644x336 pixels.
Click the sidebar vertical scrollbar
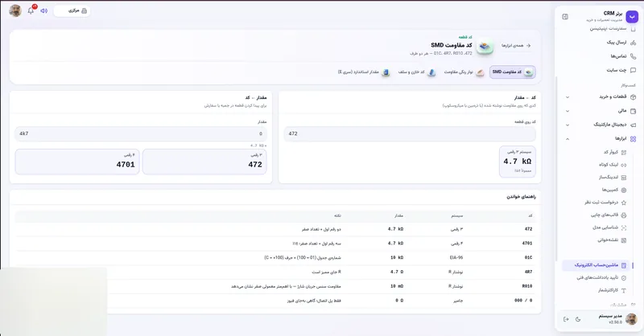pos(556,168)
